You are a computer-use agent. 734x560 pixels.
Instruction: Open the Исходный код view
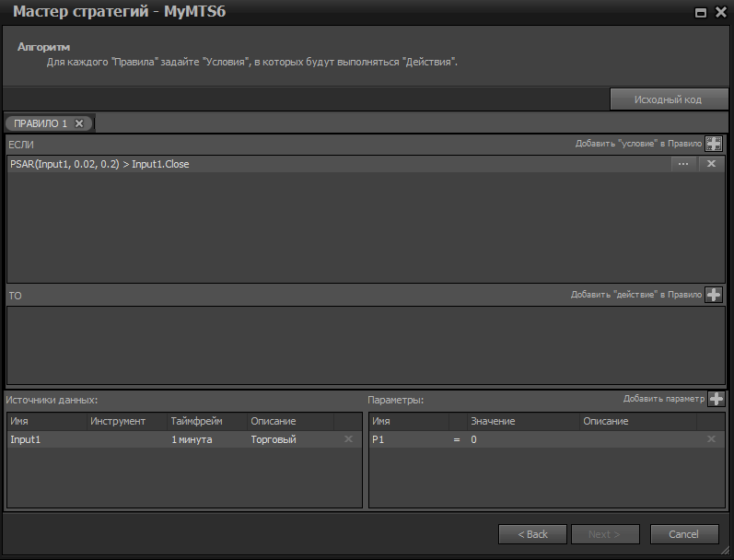coord(669,99)
